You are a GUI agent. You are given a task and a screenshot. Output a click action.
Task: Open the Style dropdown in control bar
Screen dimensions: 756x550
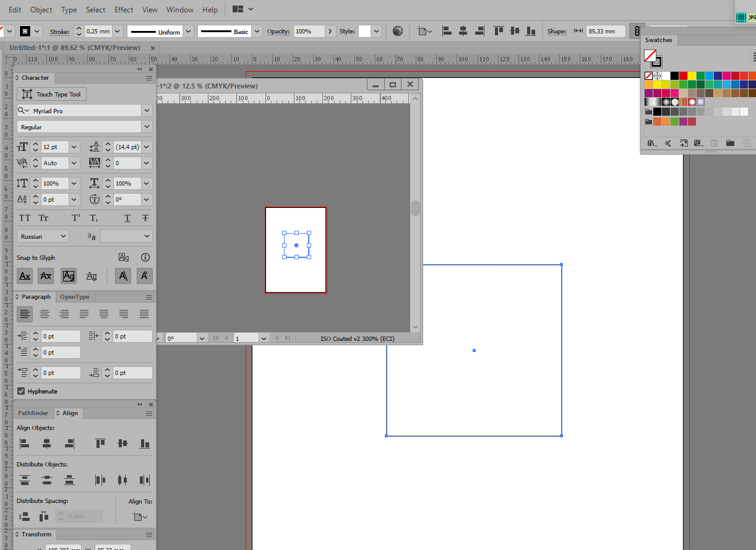click(377, 31)
